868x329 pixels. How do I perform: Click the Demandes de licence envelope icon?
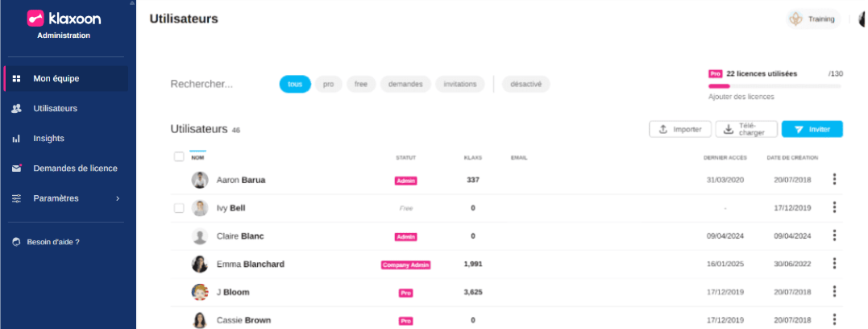click(16, 169)
